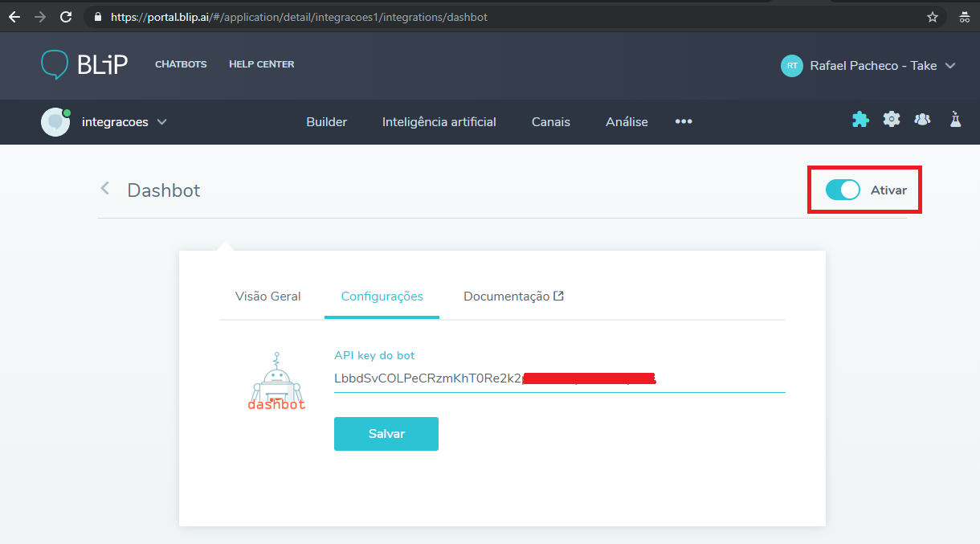Image resolution: width=980 pixels, height=544 pixels.
Task: Open the three-dots more menu
Action: 684,121
